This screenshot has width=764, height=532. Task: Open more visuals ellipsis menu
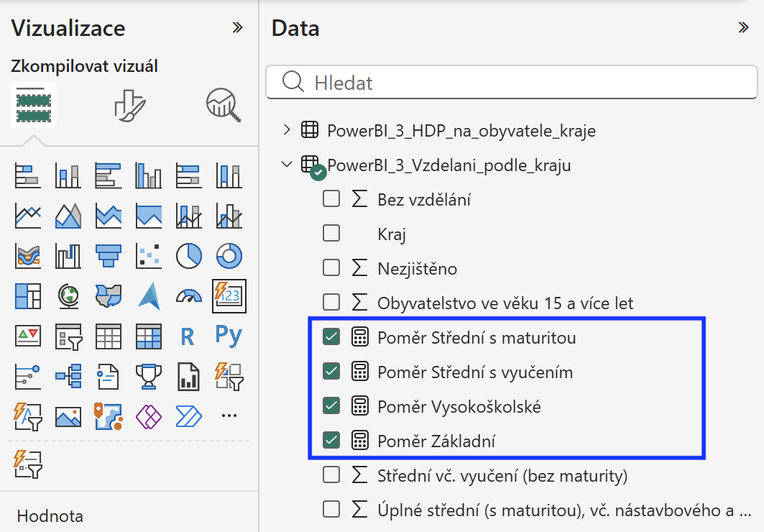click(229, 416)
